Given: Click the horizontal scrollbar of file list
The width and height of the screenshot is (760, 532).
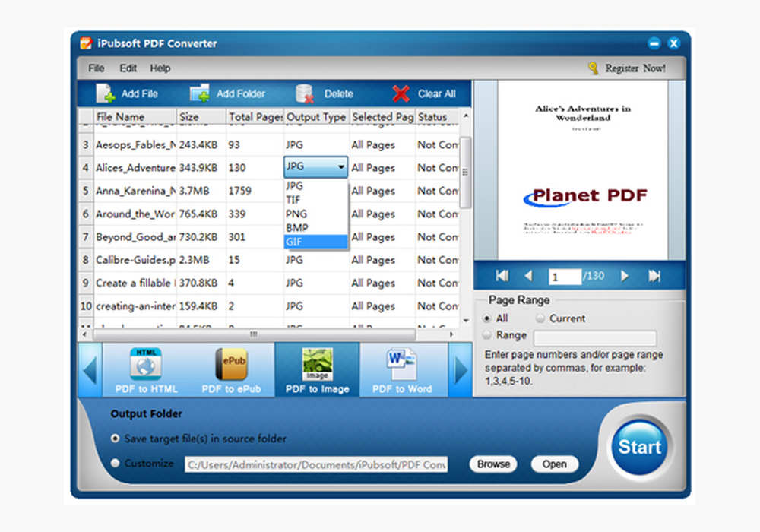Looking at the screenshot, I should [254, 334].
